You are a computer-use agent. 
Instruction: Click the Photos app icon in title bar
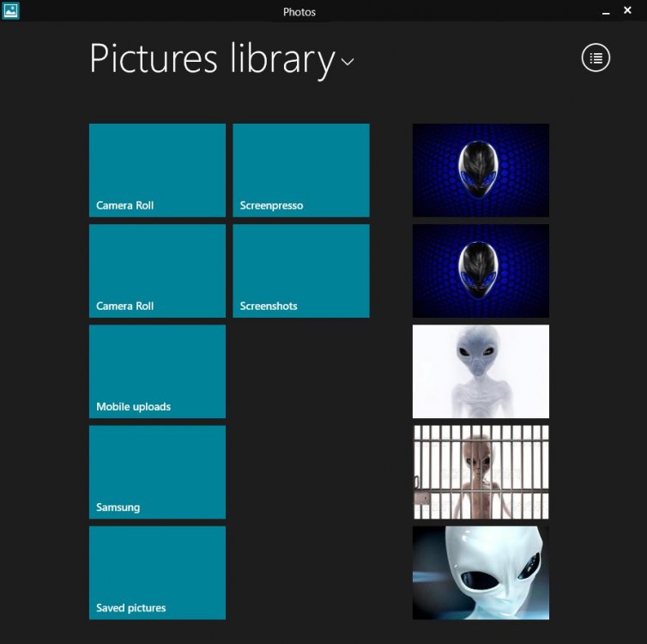tap(11, 11)
